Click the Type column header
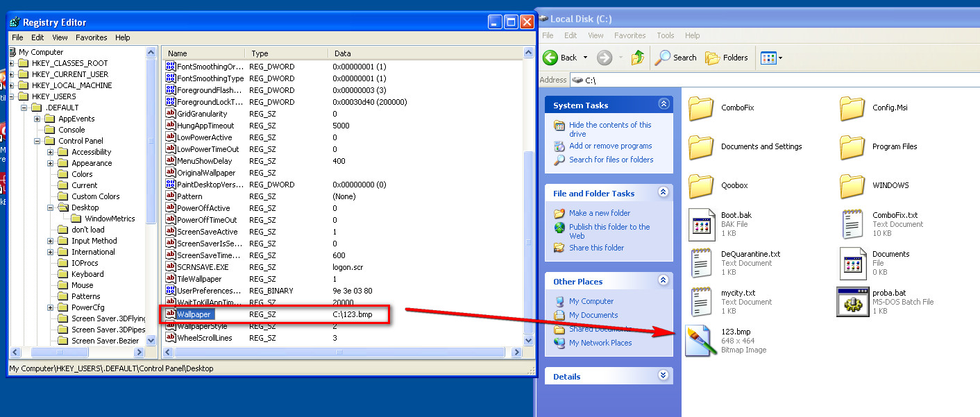 click(x=286, y=53)
